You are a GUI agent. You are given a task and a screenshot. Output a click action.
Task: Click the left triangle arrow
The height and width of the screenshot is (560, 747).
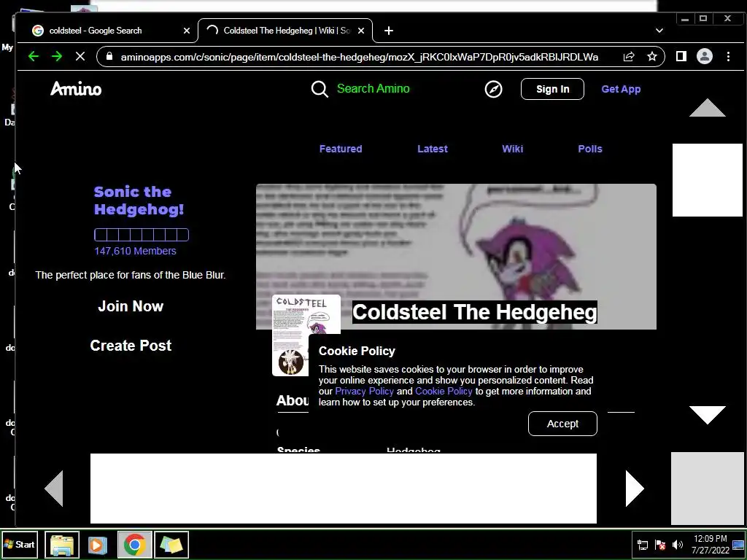pos(54,489)
